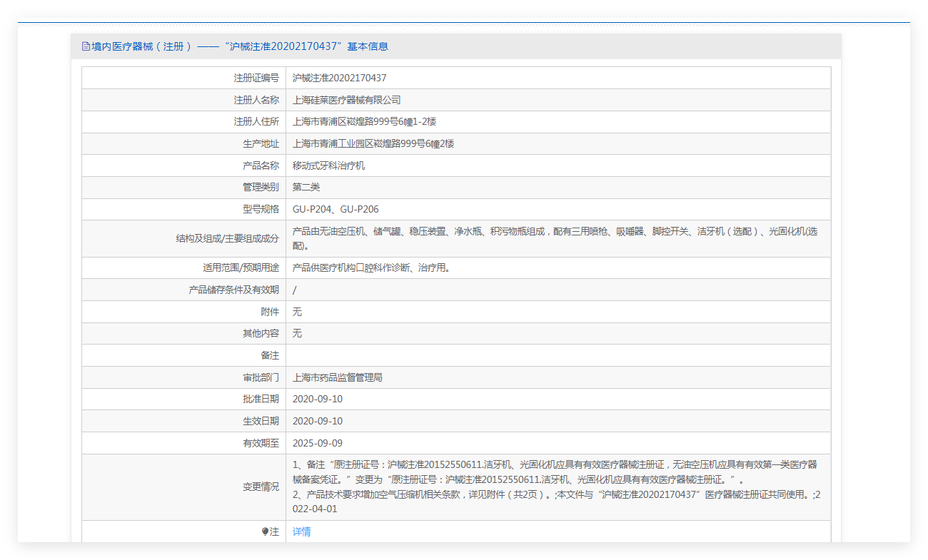Screen dimensions: 928x560
Task: Click the 批准日期 value 2020-09-10
Action: (317, 399)
